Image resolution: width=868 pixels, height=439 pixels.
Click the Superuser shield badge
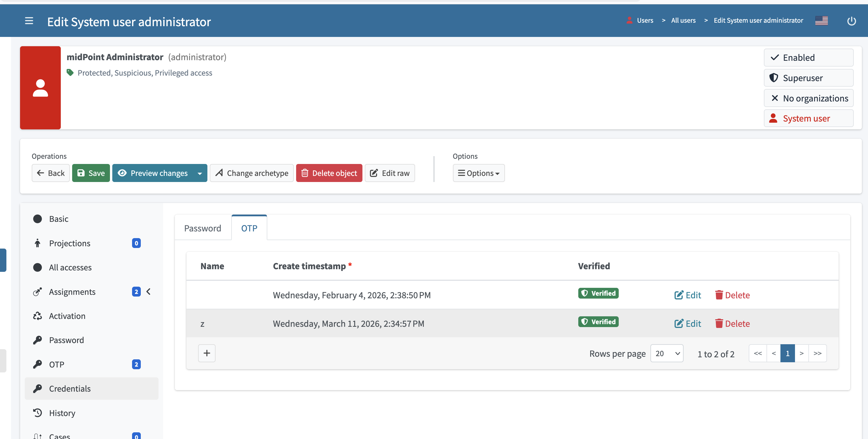(x=808, y=78)
